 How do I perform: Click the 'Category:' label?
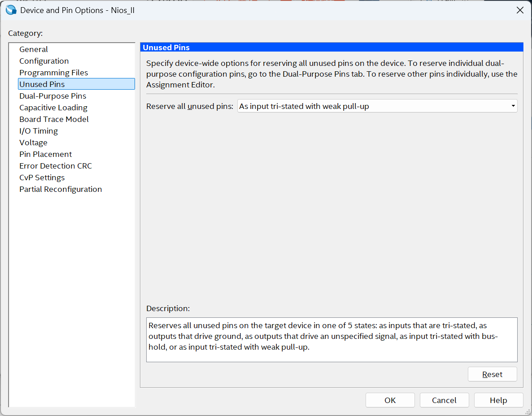[x=26, y=33]
